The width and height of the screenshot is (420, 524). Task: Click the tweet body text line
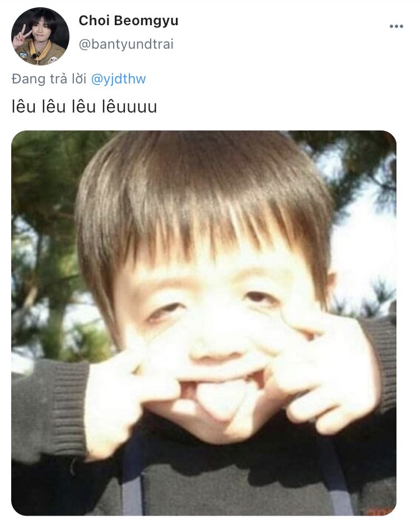[x=84, y=106]
